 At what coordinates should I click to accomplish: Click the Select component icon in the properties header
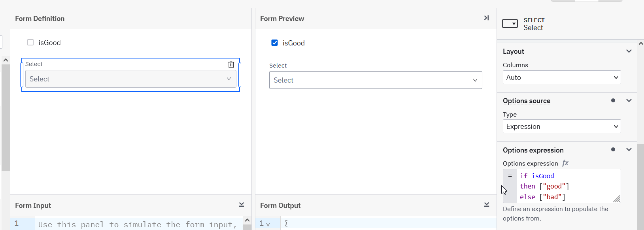click(510, 23)
